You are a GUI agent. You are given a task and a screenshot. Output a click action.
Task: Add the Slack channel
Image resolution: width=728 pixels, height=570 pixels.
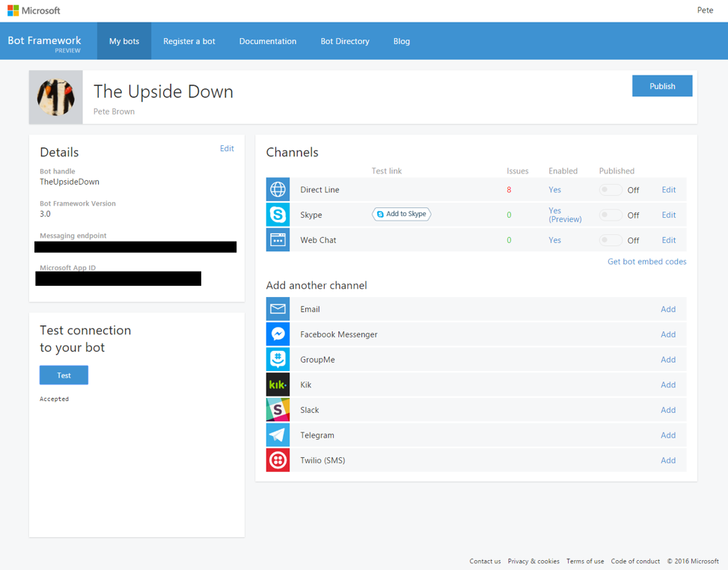(668, 410)
